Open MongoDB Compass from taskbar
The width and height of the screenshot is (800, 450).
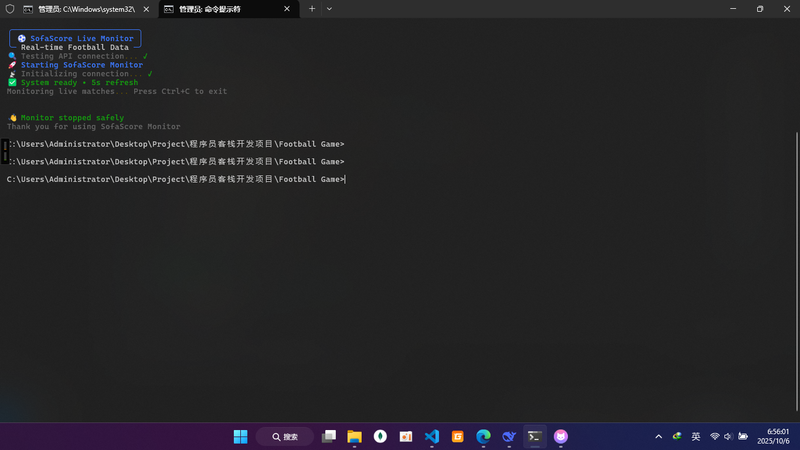point(380,437)
